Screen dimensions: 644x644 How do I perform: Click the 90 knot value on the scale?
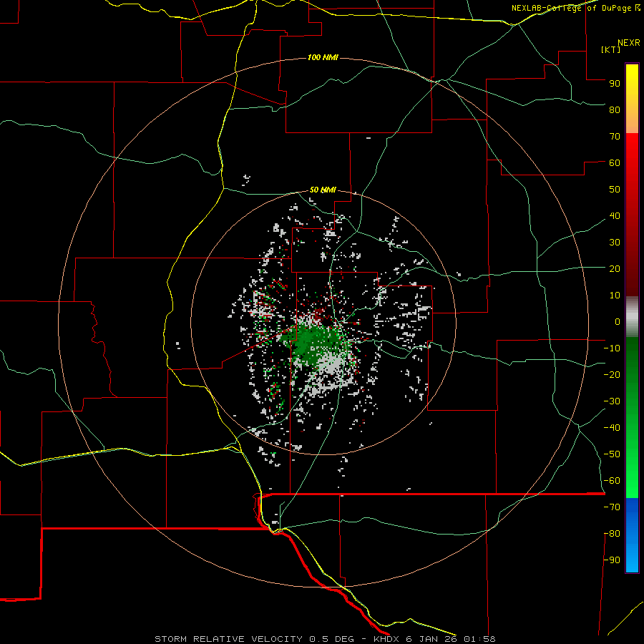615,84
